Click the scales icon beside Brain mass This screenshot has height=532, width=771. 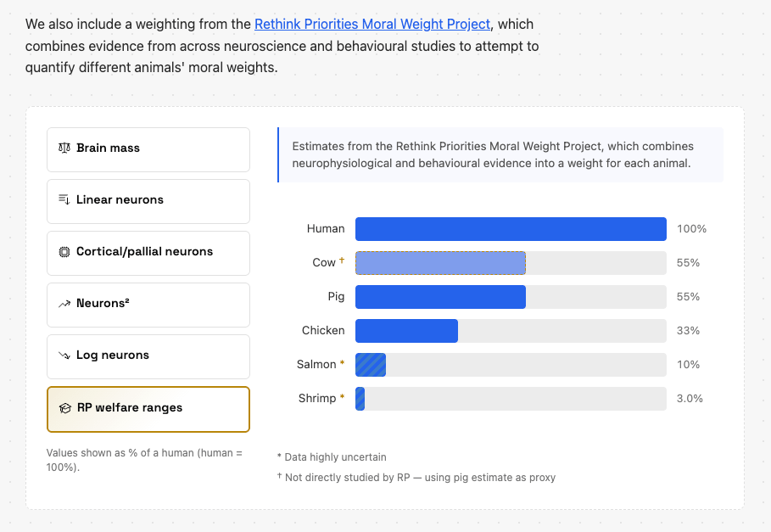click(64, 148)
